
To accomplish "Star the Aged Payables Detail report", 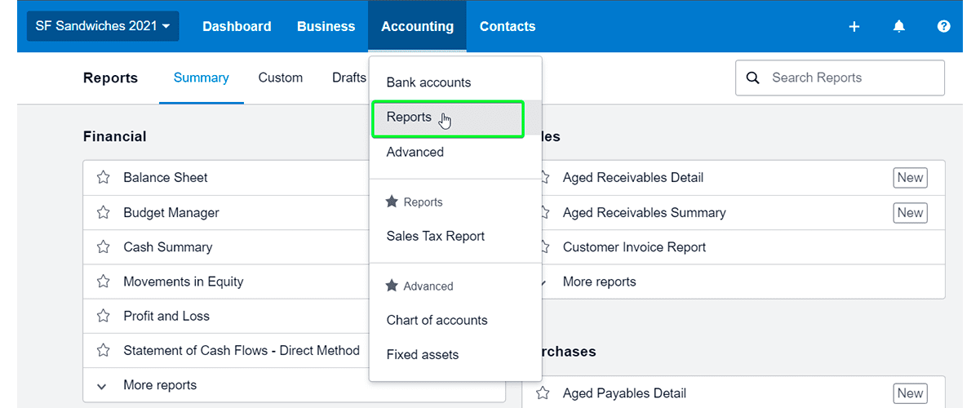I will coord(543,392).
